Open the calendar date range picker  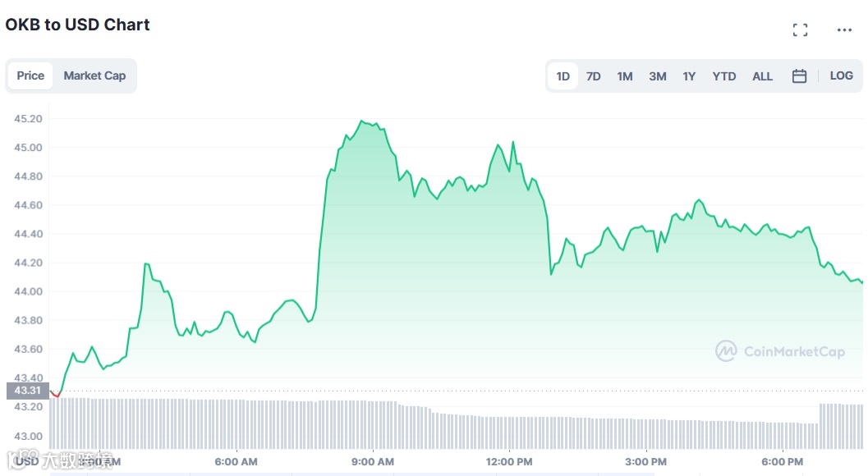click(799, 76)
